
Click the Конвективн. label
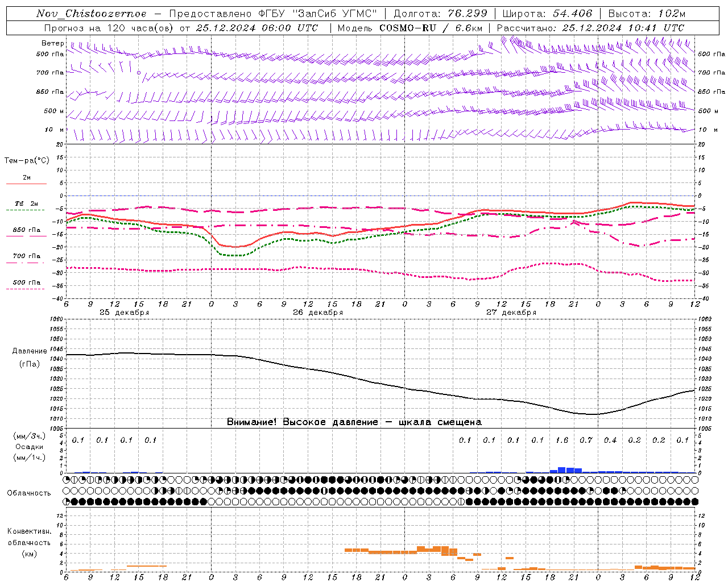coord(29,531)
